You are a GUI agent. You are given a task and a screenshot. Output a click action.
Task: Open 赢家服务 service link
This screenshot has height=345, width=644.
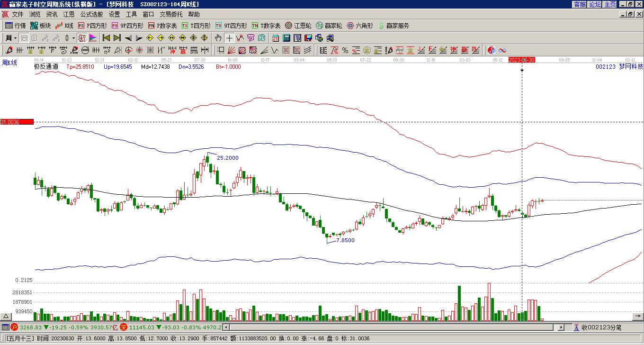tap(393, 26)
